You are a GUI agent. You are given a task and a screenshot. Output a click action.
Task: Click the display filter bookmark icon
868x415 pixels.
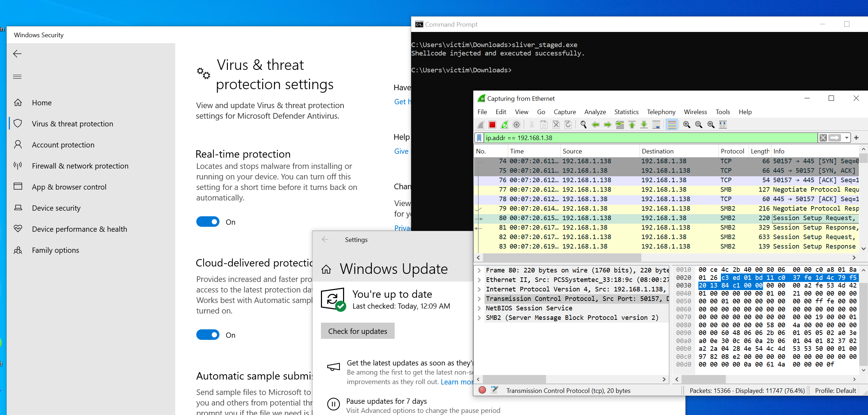click(479, 138)
